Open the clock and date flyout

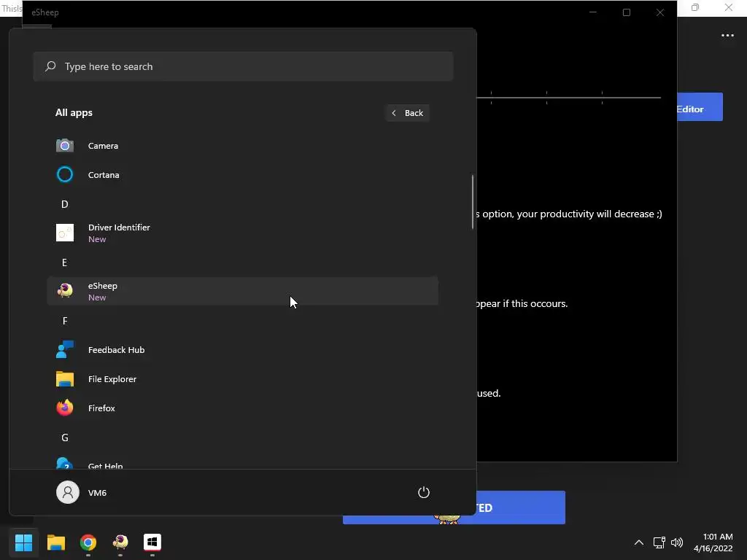pos(713,542)
